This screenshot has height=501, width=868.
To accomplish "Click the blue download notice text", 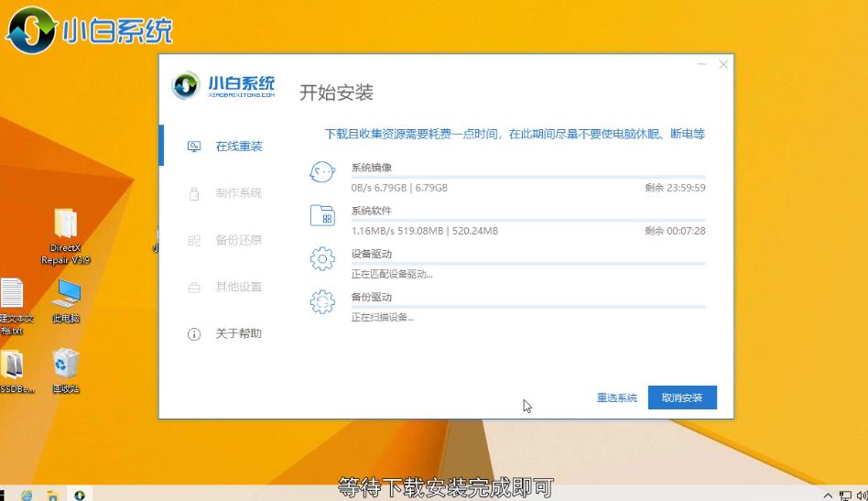I will (515, 134).
